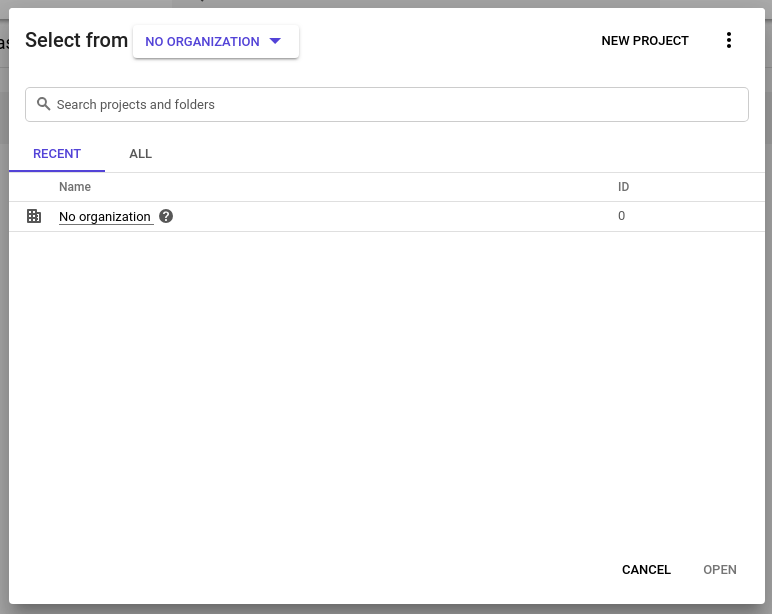
Task: Click the magnifying glass search icon
Action: [x=43, y=104]
